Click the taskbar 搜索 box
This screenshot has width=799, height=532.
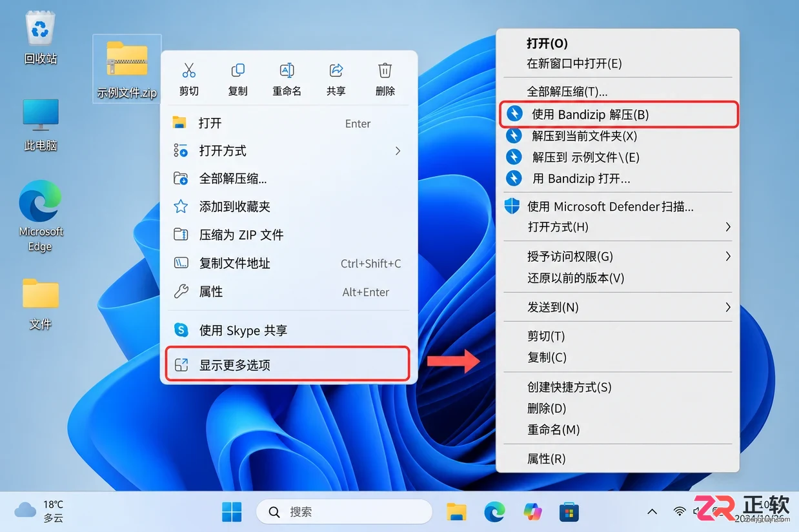(x=344, y=512)
